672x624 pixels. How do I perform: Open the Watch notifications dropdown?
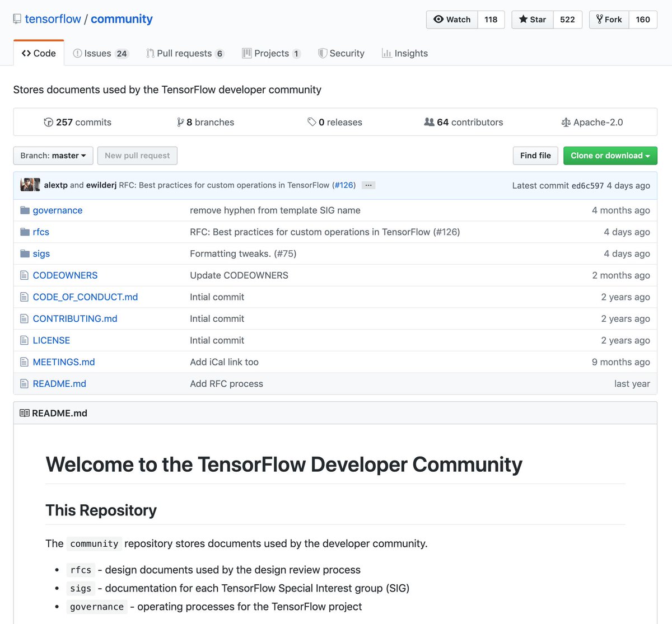click(x=452, y=19)
